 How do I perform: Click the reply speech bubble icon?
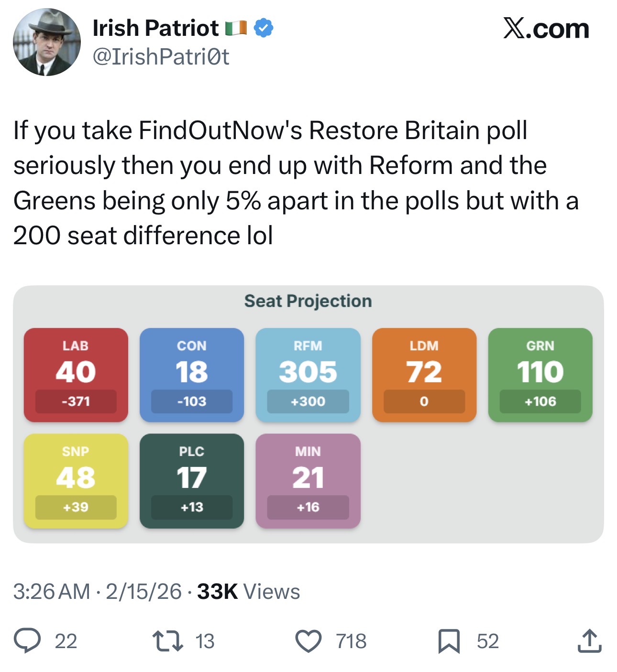click(27, 641)
